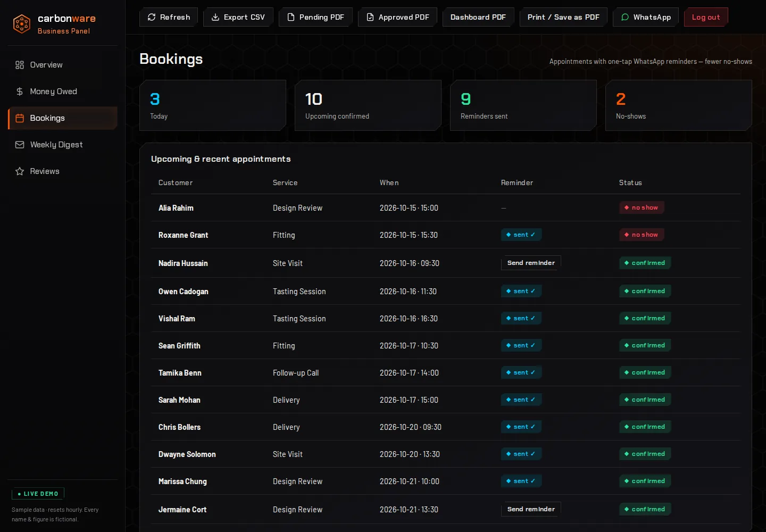
Task: Click the When column header
Action: [x=389, y=182]
